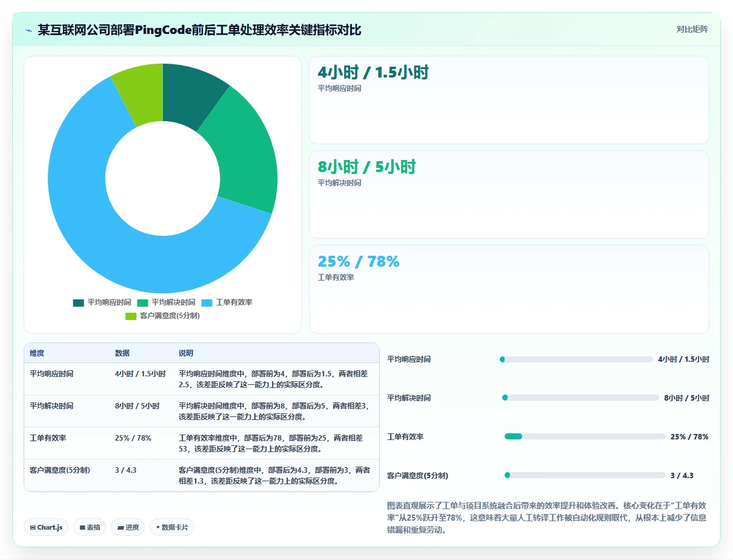Click 平均响应时间 in the table
733x560 pixels.
point(51,374)
